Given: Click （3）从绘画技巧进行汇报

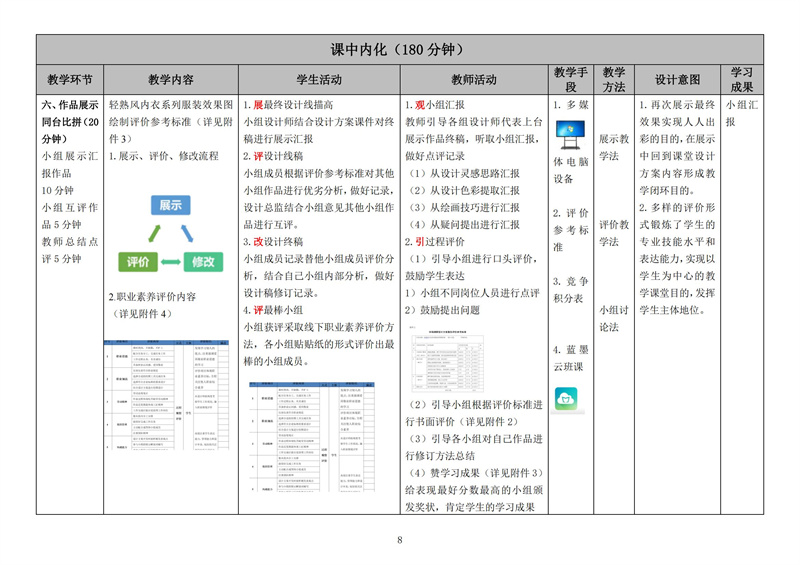Looking at the screenshot, I should coord(463,207).
